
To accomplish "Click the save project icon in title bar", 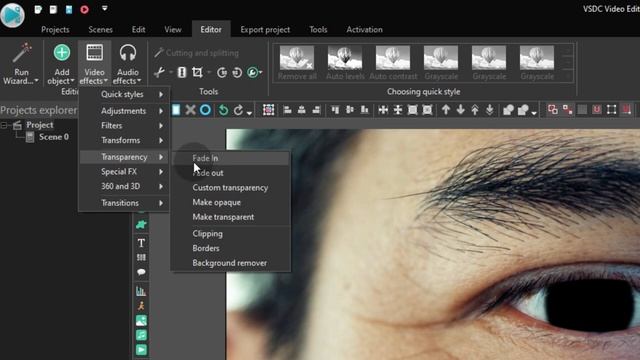I will pyautogui.click(x=69, y=9).
